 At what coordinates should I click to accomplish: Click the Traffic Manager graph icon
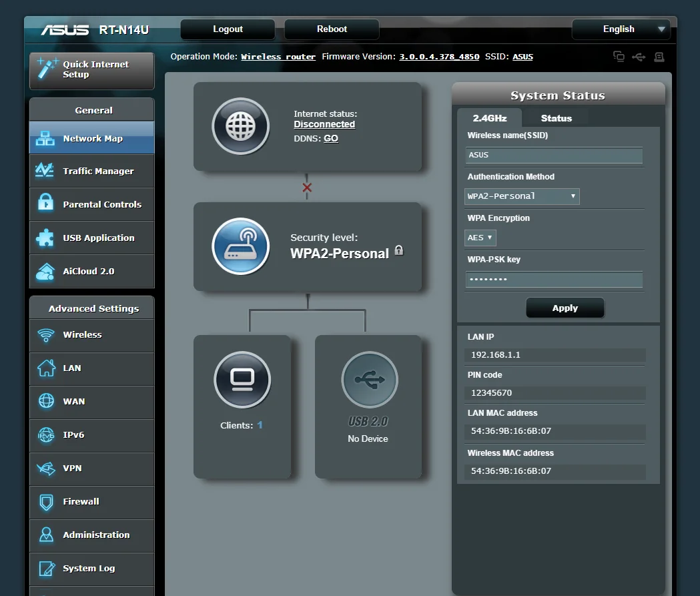point(45,171)
